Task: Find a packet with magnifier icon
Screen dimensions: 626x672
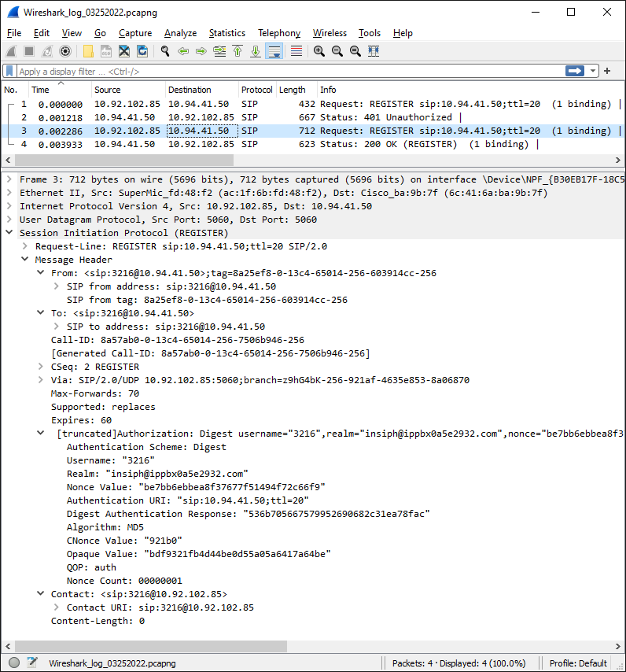Action: tap(165, 51)
